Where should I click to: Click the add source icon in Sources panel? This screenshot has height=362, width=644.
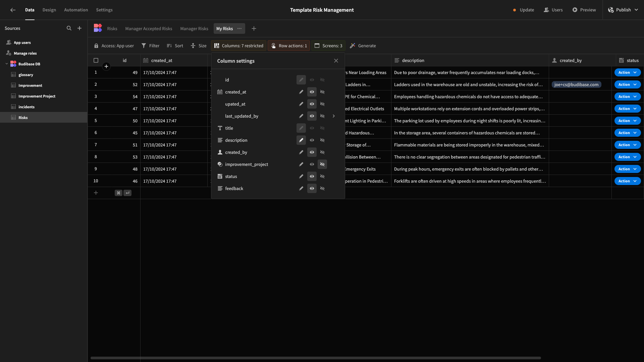tap(79, 28)
